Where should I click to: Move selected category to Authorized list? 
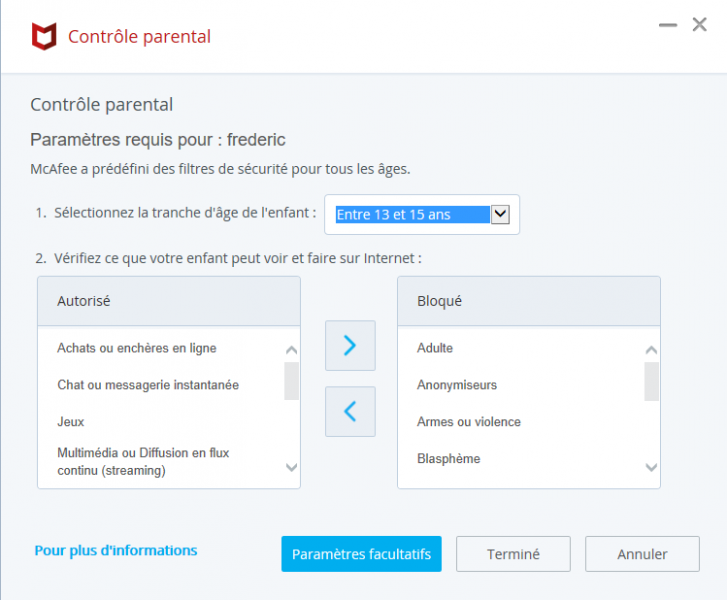click(350, 411)
